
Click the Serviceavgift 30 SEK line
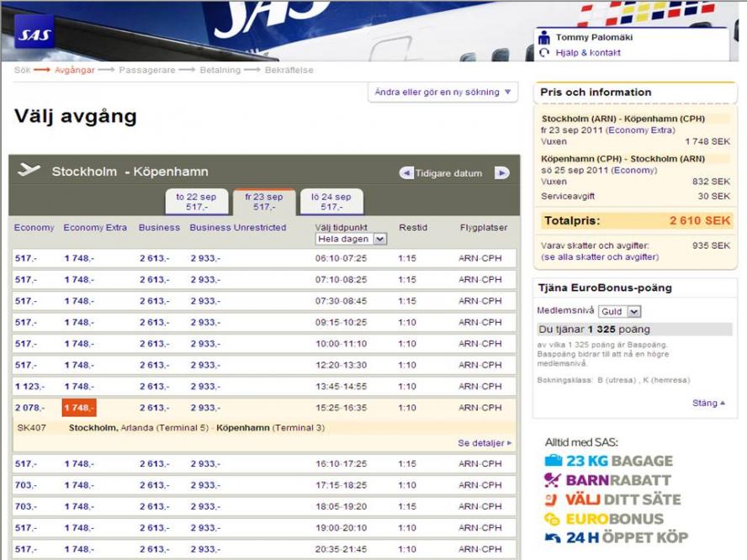[635, 196]
